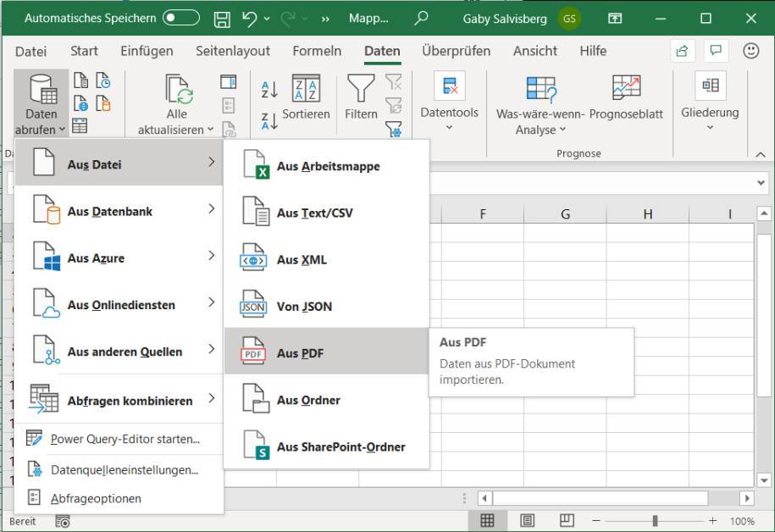Screen dimensions: 775x532
Task: Open the Prognoseblatt forecast sheet
Action: 626,97
